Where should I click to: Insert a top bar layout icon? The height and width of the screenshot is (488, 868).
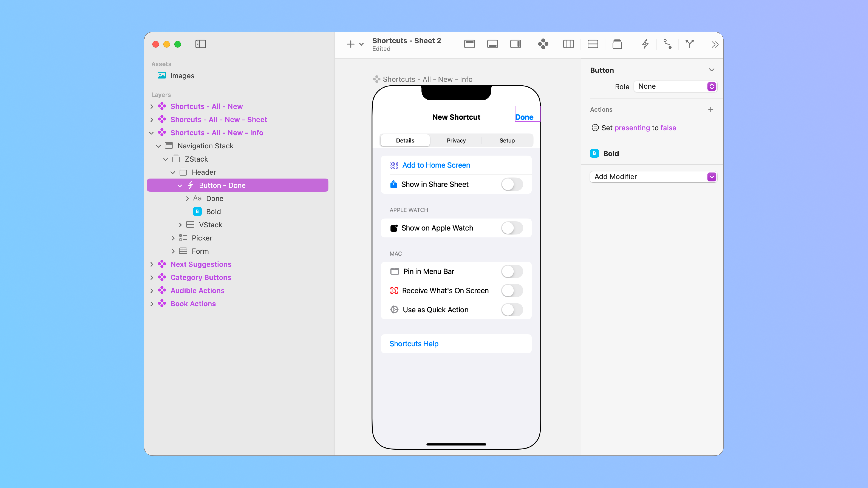tap(469, 44)
